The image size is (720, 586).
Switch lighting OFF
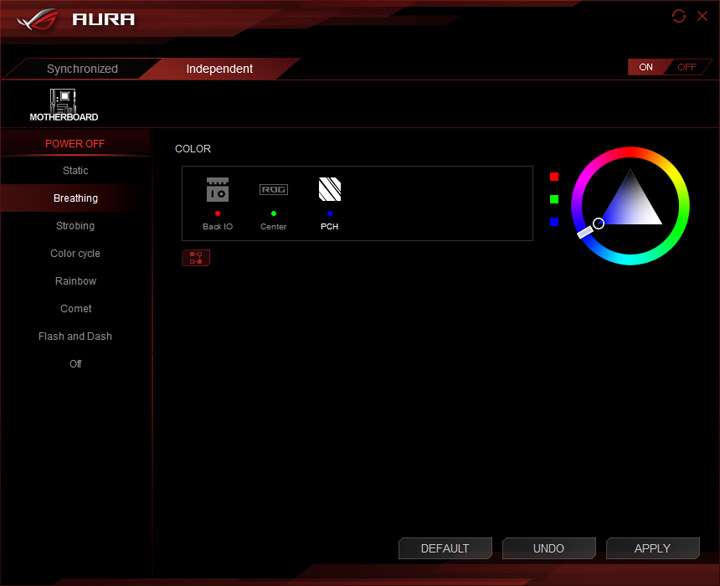(x=687, y=67)
